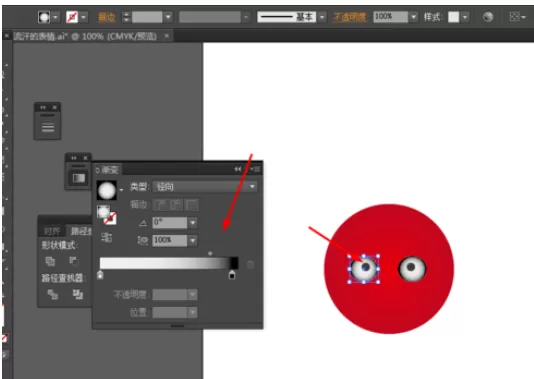Select the 渐变 gradient panel tab
The width and height of the screenshot is (534, 379).
coord(110,170)
